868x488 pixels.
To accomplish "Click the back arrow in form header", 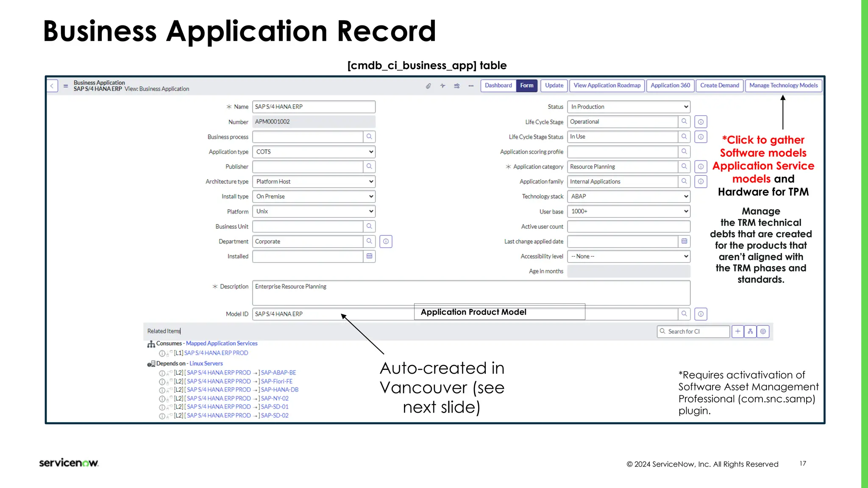I will [x=52, y=86].
